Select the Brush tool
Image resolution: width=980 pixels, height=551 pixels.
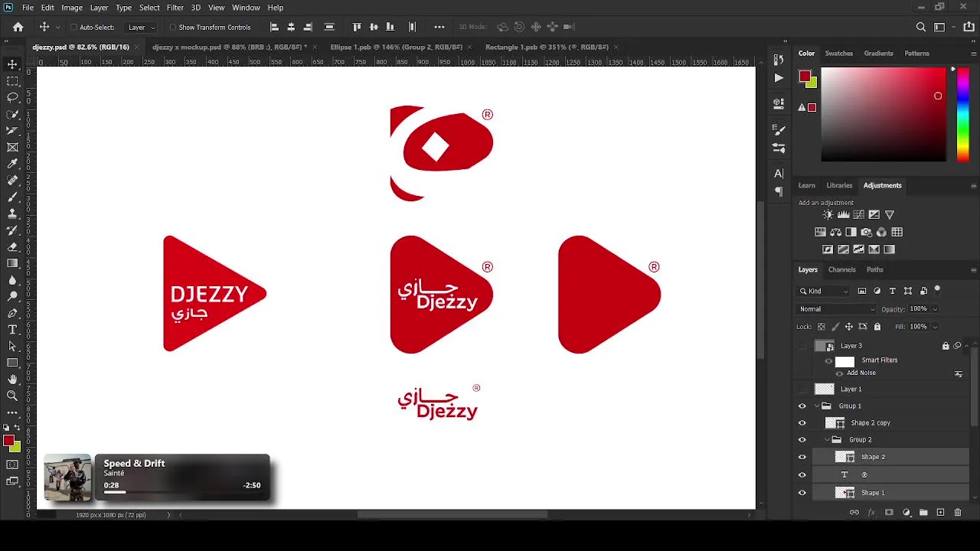click(12, 197)
